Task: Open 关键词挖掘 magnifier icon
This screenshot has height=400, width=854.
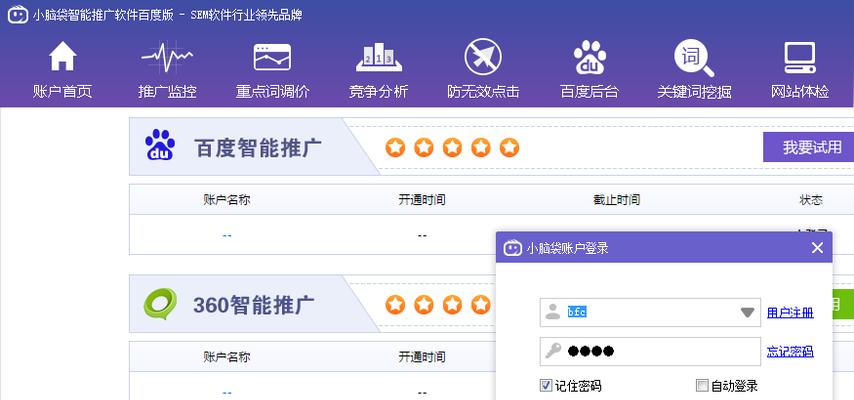Action: click(694, 58)
